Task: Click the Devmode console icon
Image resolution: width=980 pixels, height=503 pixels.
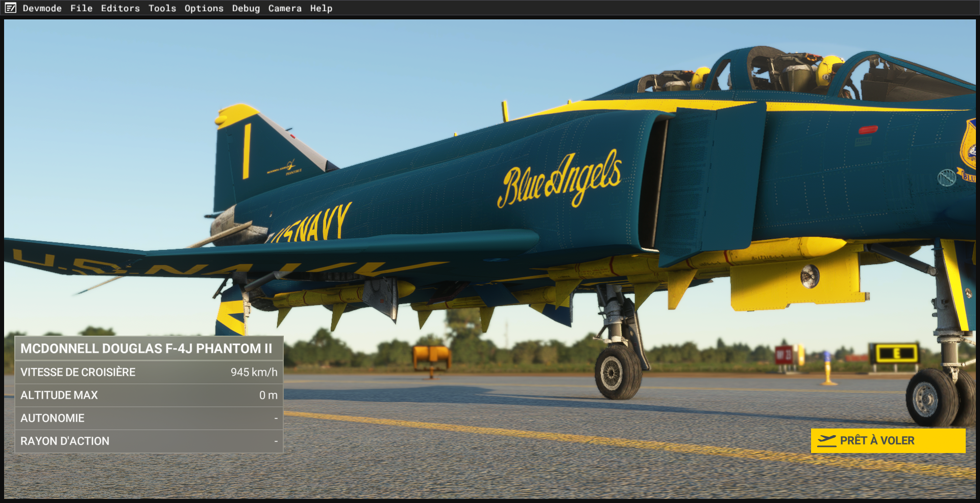Action: (11, 8)
